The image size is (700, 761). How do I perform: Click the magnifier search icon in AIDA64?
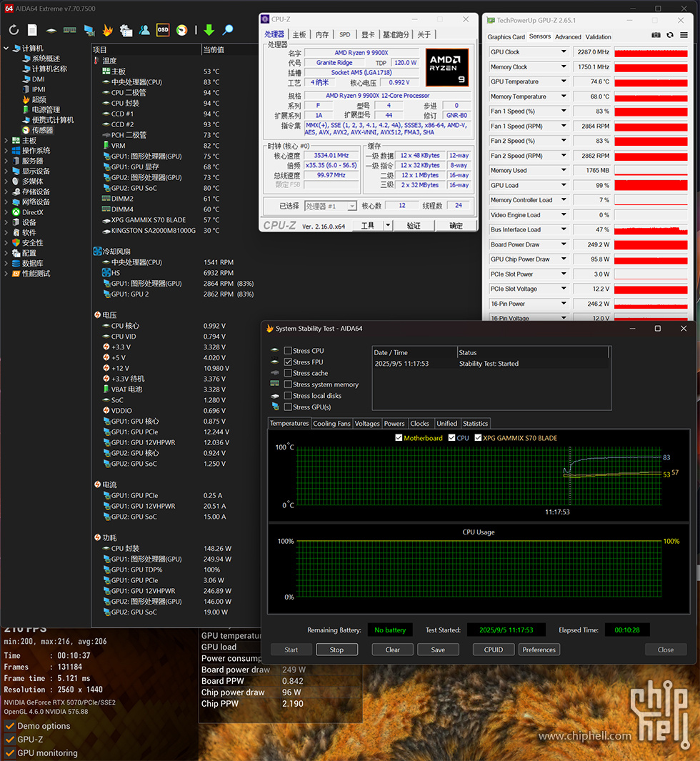click(228, 30)
